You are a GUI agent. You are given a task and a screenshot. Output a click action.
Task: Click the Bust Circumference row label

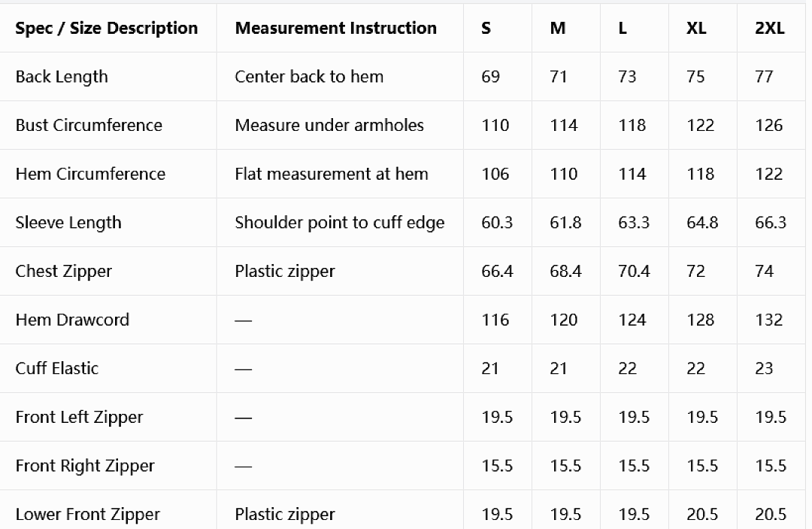coord(89,126)
